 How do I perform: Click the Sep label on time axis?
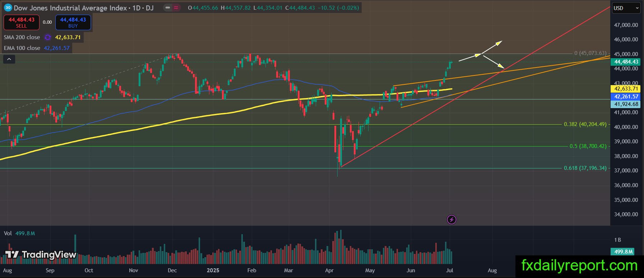pyautogui.click(x=50, y=270)
